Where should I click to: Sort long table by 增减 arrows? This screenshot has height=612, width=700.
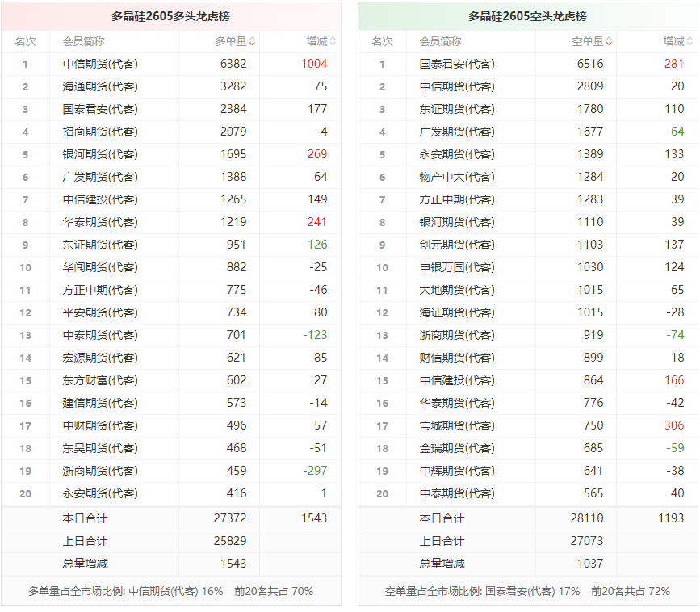[333, 41]
